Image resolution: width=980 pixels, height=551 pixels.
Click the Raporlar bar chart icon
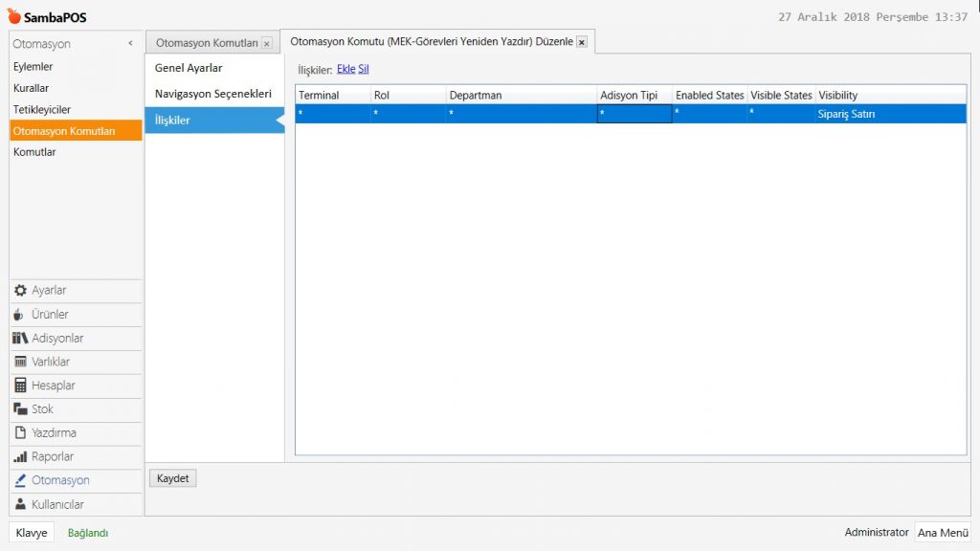(21, 457)
